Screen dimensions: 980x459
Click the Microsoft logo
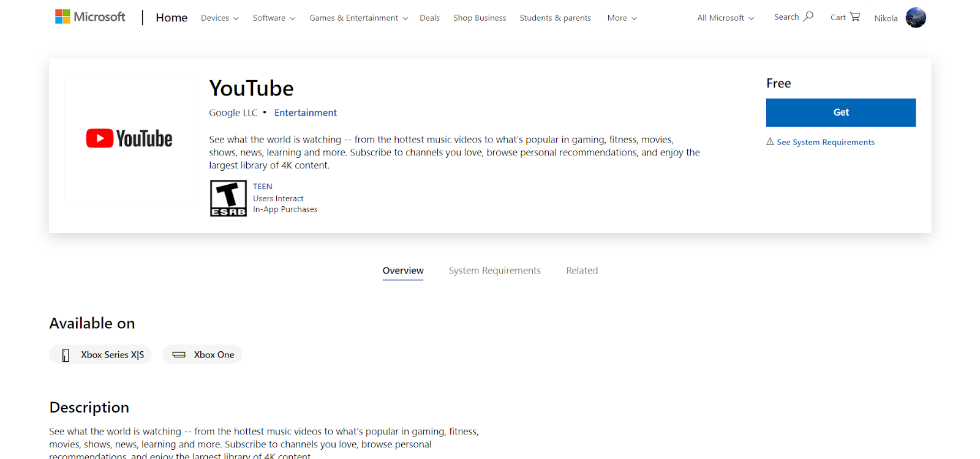pos(90,17)
